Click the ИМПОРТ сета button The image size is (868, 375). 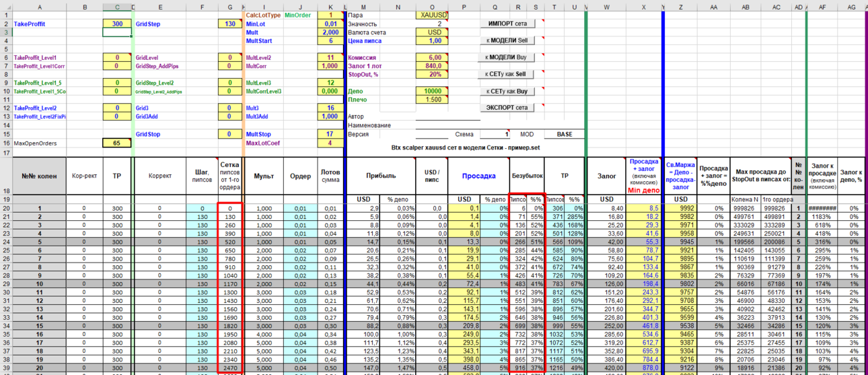tap(507, 24)
